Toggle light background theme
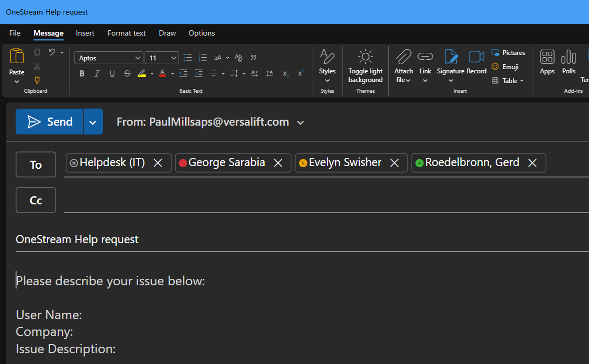This screenshot has width=589, height=364. 366,66
